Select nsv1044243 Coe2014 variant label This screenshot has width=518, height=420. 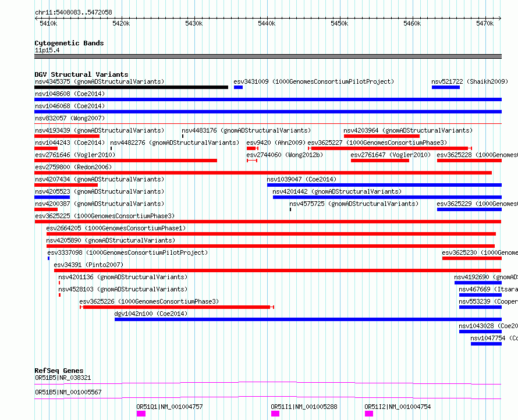[x=70, y=143]
